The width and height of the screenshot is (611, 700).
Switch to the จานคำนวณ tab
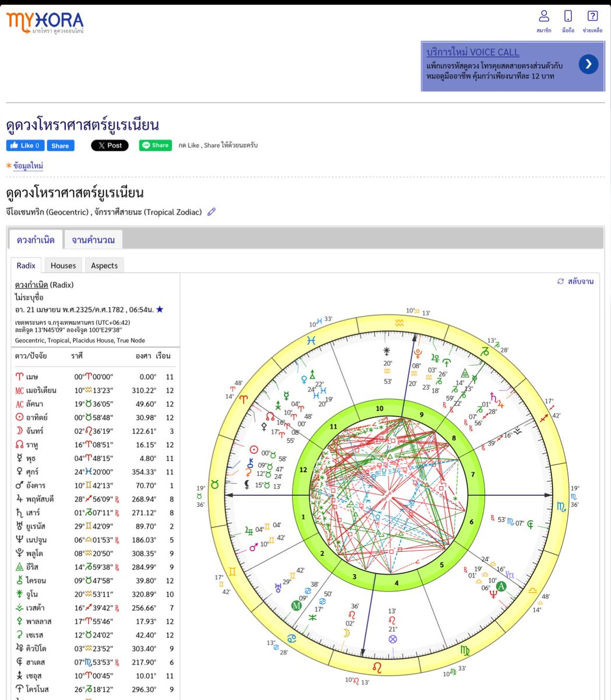click(93, 240)
